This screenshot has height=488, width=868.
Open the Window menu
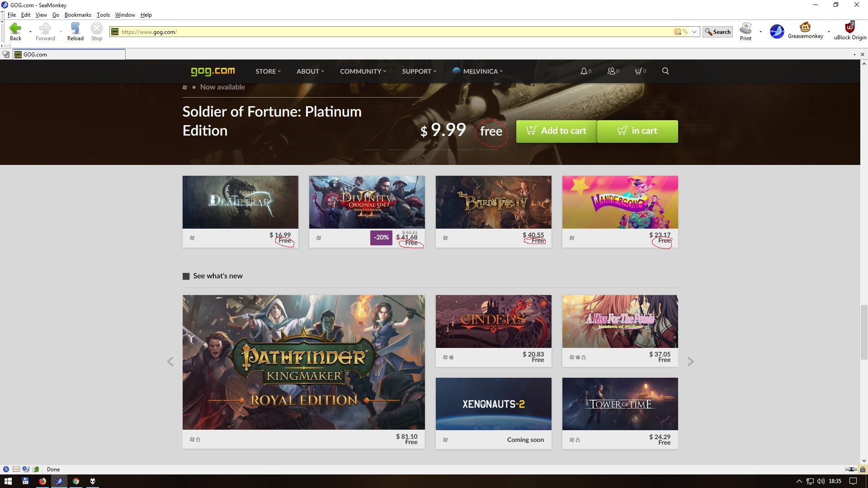[125, 14]
